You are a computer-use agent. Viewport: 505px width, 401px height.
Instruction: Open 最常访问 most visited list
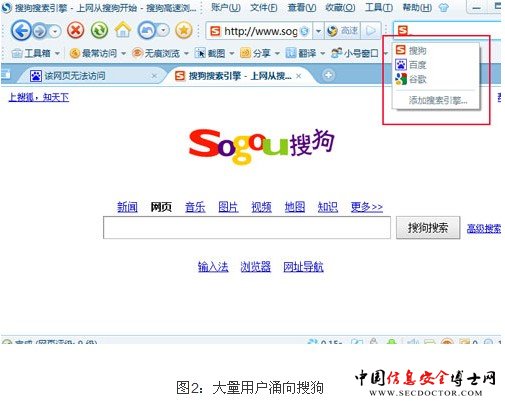pyautogui.click(x=93, y=53)
